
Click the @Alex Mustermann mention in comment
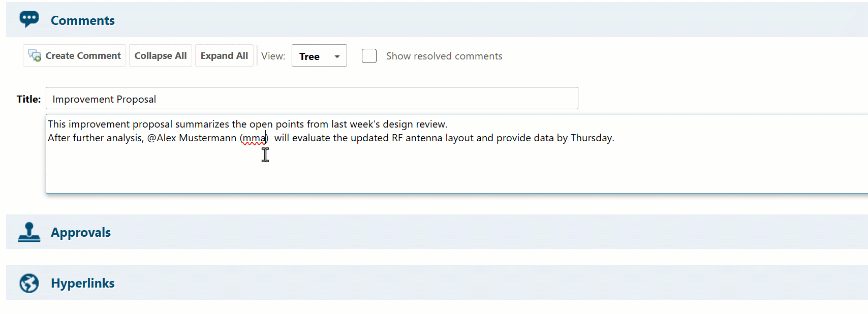coord(192,138)
